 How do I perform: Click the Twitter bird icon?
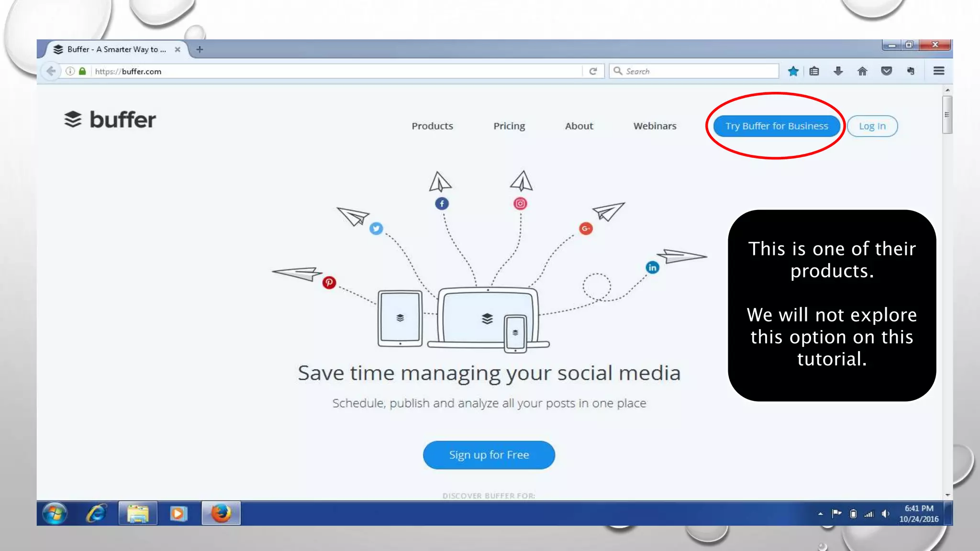pyautogui.click(x=376, y=229)
